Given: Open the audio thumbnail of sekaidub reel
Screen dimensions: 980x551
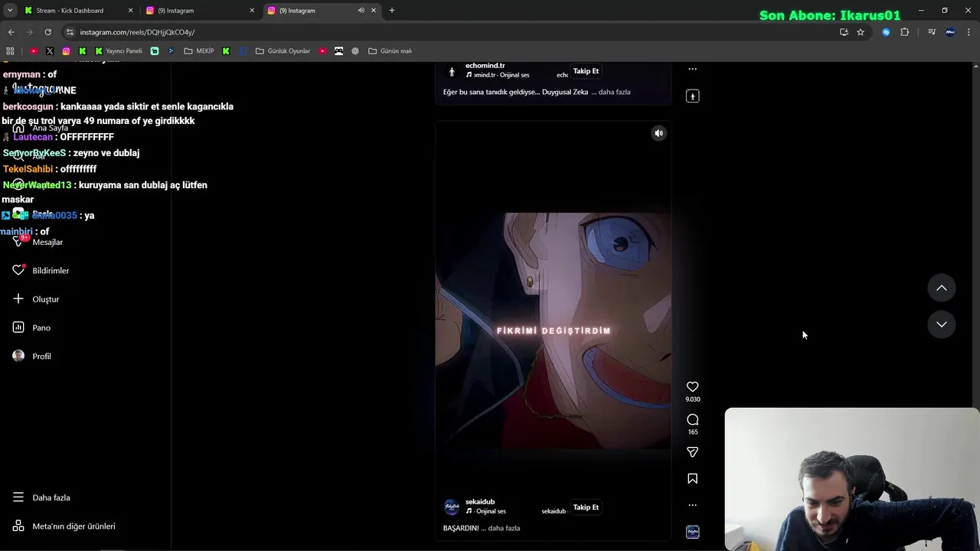Looking at the screenshot, I should [692, 532].
